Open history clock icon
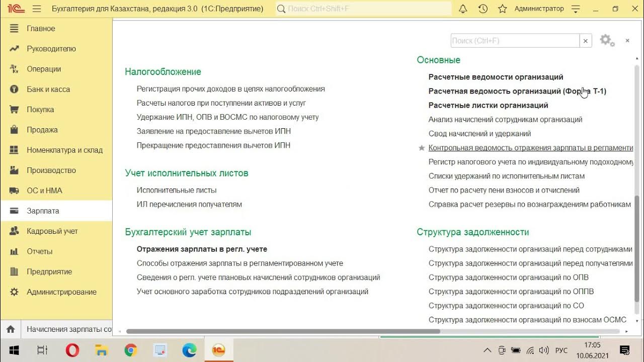Image resolution: width=644 pixels, height=362 pixels. pos(483,9)
